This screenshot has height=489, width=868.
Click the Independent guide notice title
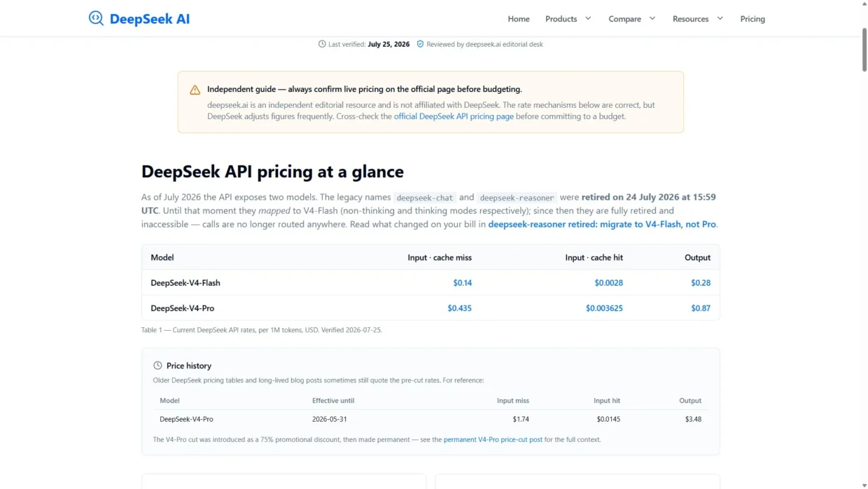[365, 90]
